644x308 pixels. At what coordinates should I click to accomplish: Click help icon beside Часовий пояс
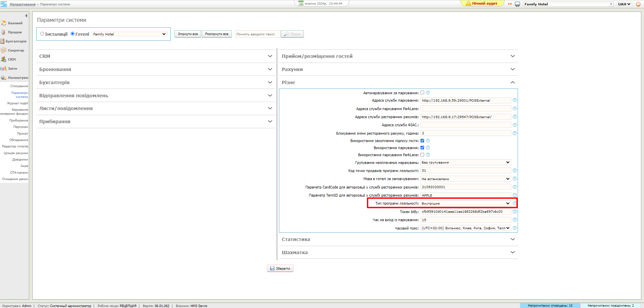coord(515,228)
